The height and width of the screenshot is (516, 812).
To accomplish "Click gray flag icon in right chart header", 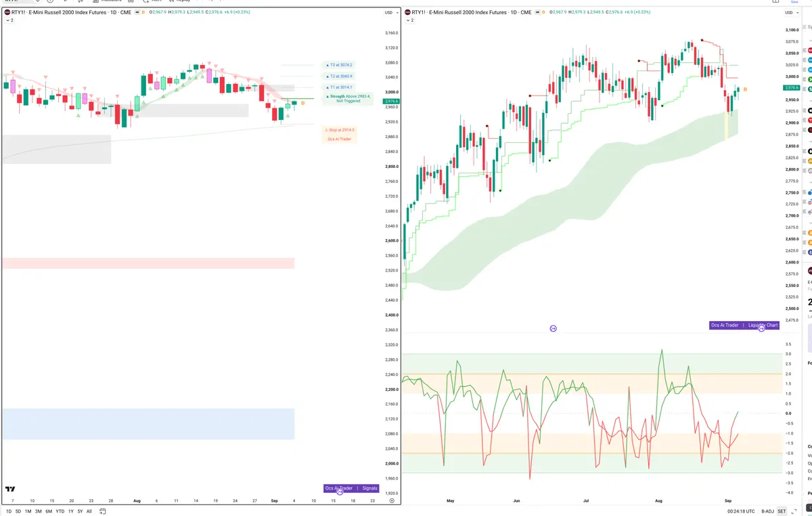I will click(x=537, y=12).
